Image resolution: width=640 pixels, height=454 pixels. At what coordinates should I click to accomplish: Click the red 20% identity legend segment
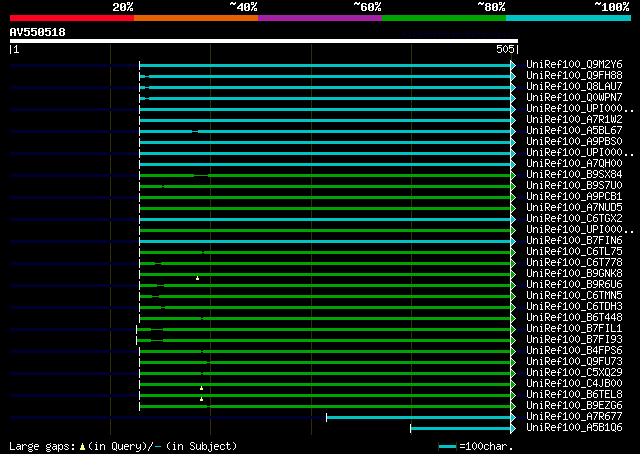click(x=72, y=18)
